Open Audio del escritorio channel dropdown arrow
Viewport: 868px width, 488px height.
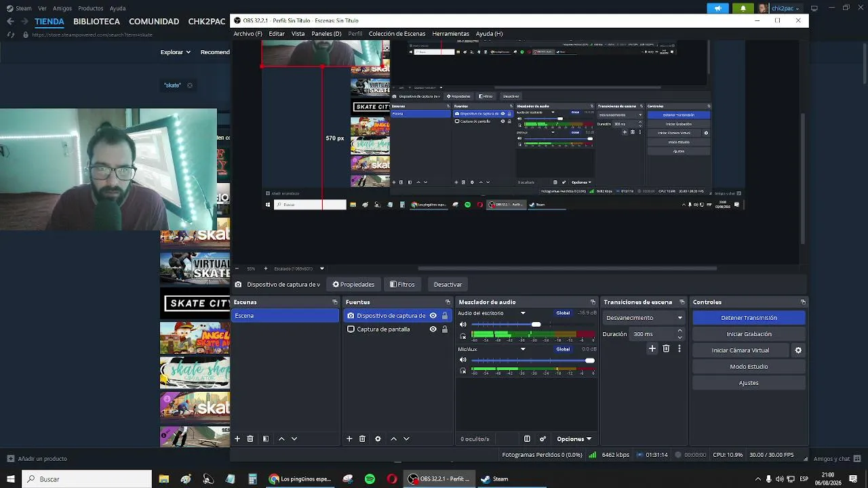(x=523, y=313)
